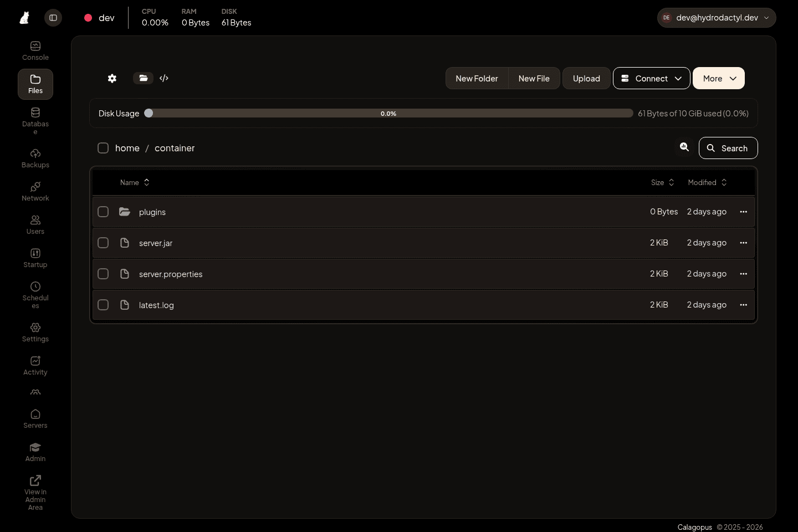Screen dimensions: 798x532
Task: Sort files by the Name column
Action: [135, 182]
